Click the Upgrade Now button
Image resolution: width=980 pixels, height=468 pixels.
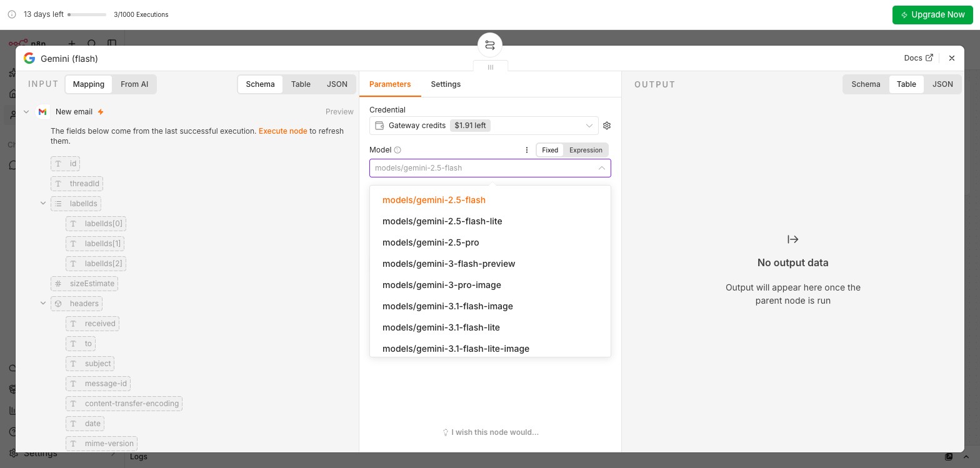(932, 14)
